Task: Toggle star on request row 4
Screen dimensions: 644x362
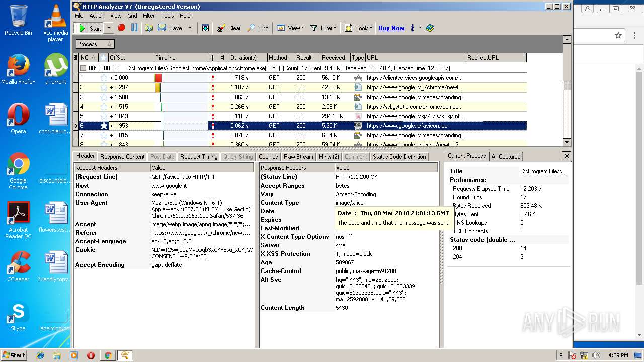Action: pos(104,107)
